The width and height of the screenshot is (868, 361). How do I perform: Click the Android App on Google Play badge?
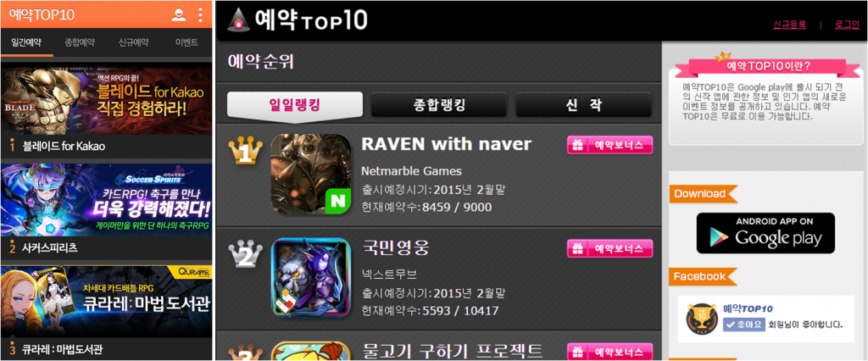[x=765, y=233]
